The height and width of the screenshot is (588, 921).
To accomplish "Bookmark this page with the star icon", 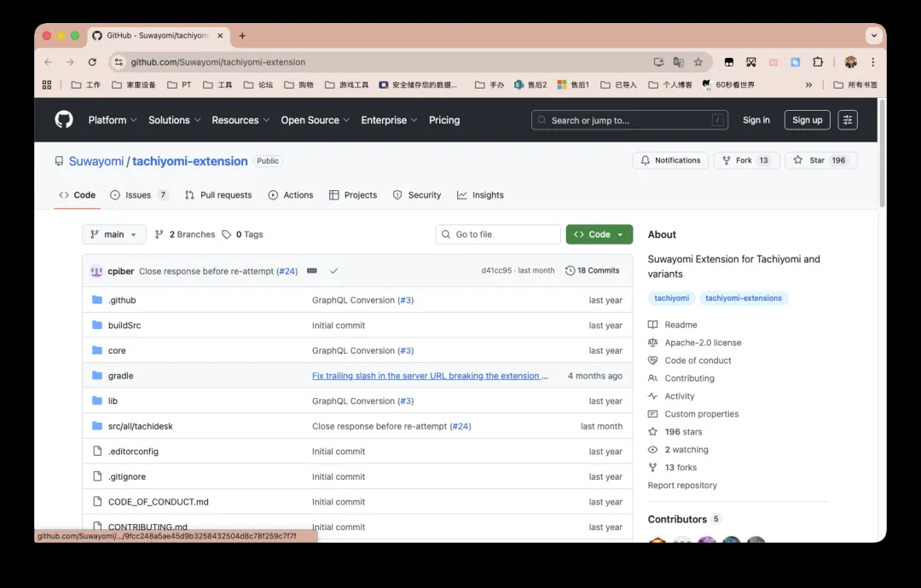I will 698,62.
